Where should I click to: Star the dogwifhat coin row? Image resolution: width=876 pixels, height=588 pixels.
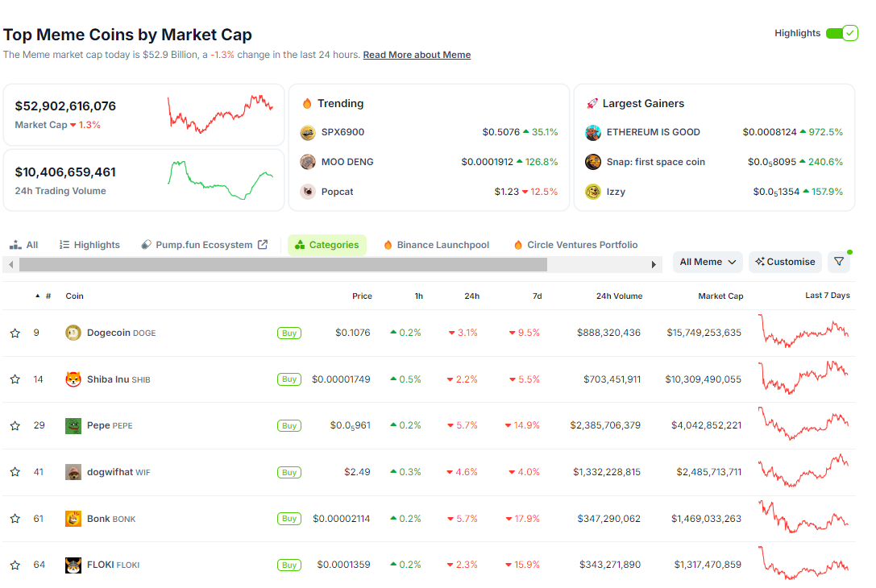pyautogui.click(x=15, y=472)
